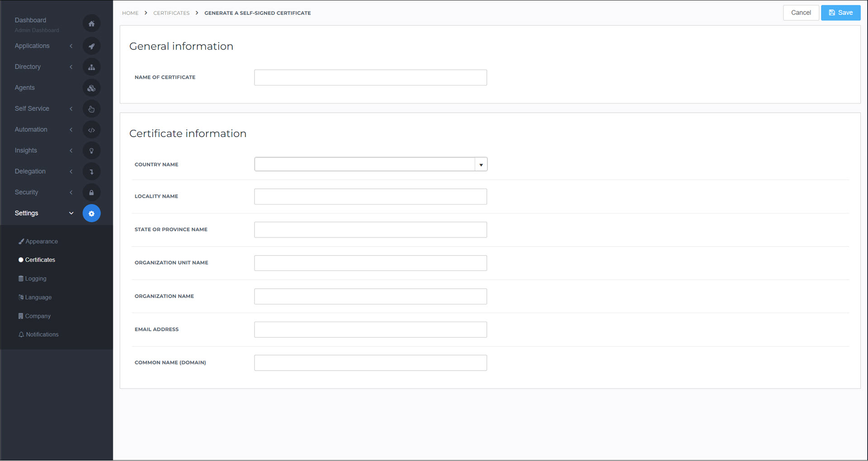This screenshot has height=461, width=868.
Task: Focus the Name of Certificate field
Action: pyautogui.click(x=370, y=78)
